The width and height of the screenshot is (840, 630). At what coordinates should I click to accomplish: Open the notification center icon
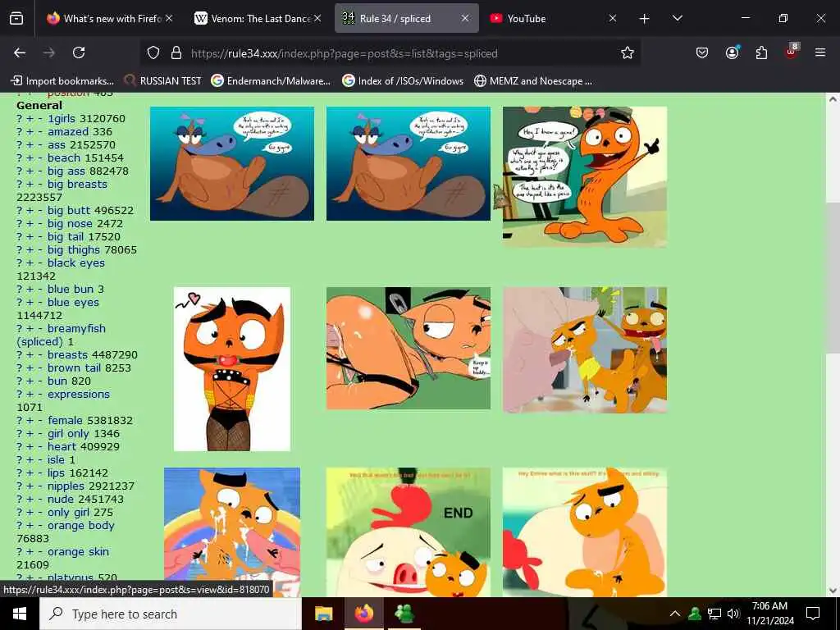(813, 614)
